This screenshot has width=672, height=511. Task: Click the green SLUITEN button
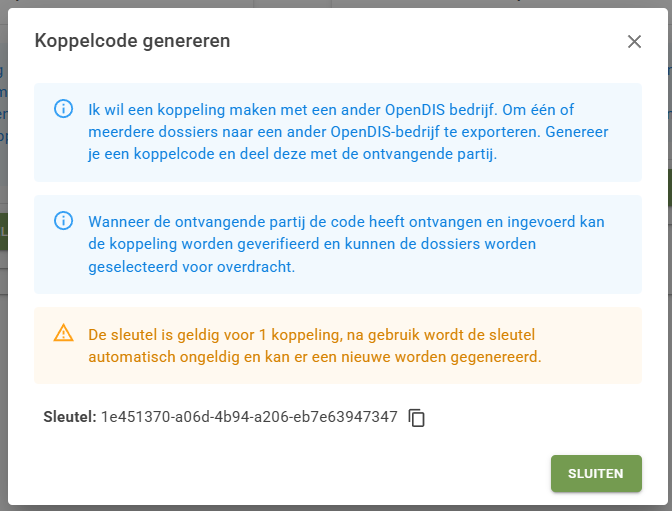[x=596, y=473]
